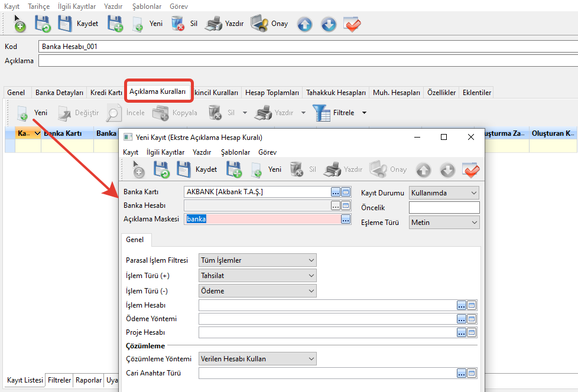Click the Onay approve icon in main toolbar
The height and width of the screenshot is (392, 578).
[x=259, y=24]
